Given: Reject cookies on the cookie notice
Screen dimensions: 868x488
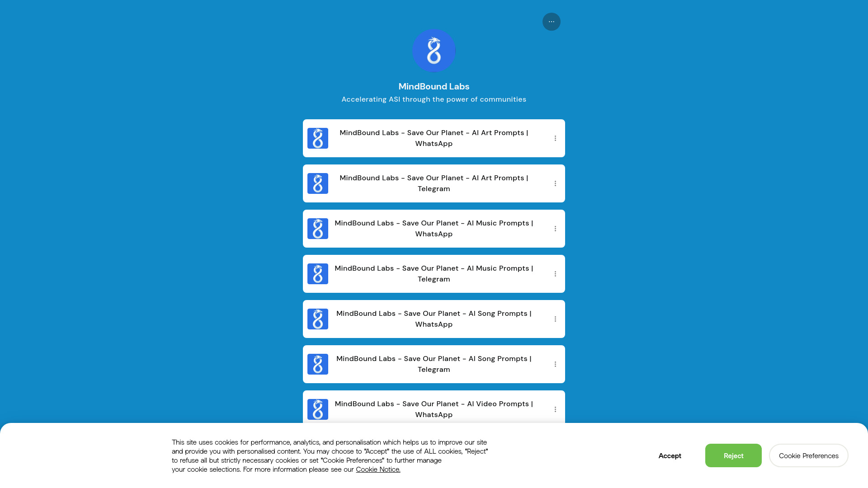Looking at the screenshot, I should [733, 455].
